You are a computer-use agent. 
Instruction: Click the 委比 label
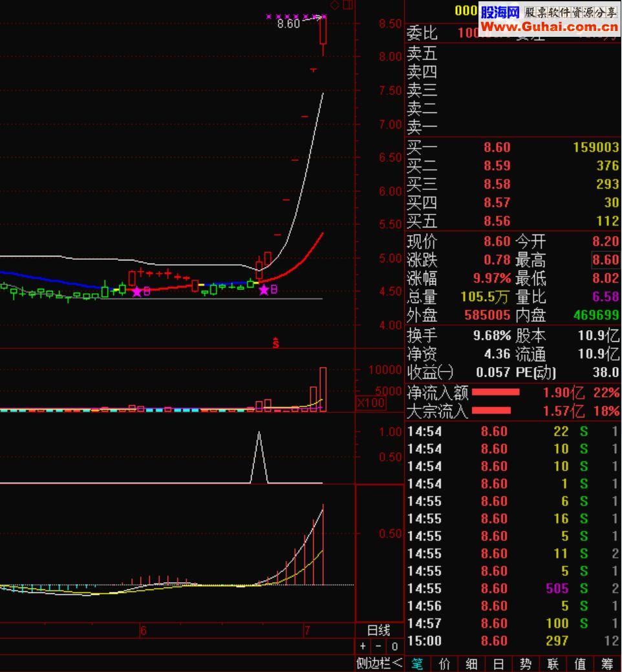pos(422,34)
